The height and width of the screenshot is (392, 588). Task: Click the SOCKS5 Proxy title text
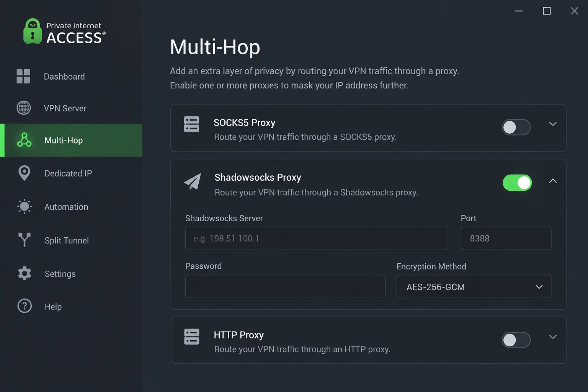point(245,122)
